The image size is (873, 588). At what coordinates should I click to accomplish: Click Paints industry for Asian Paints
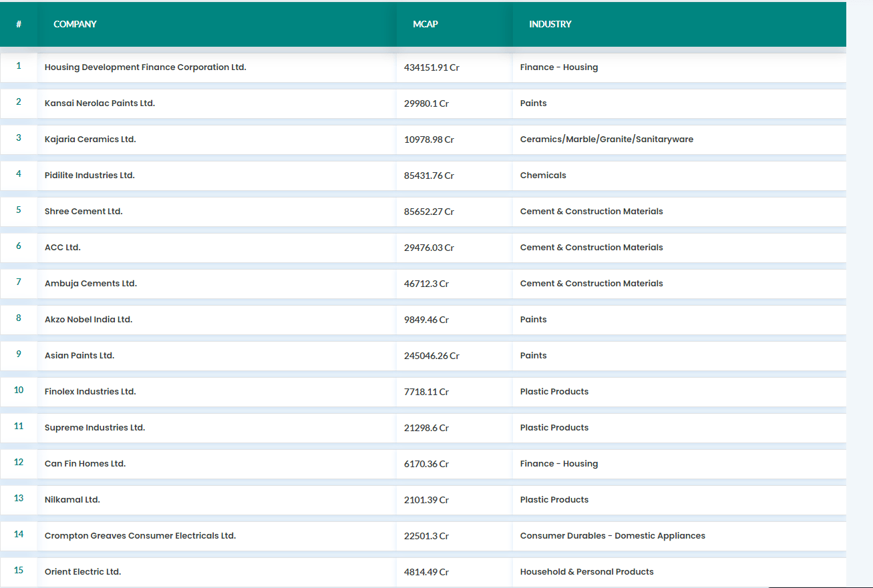[534, 356]
